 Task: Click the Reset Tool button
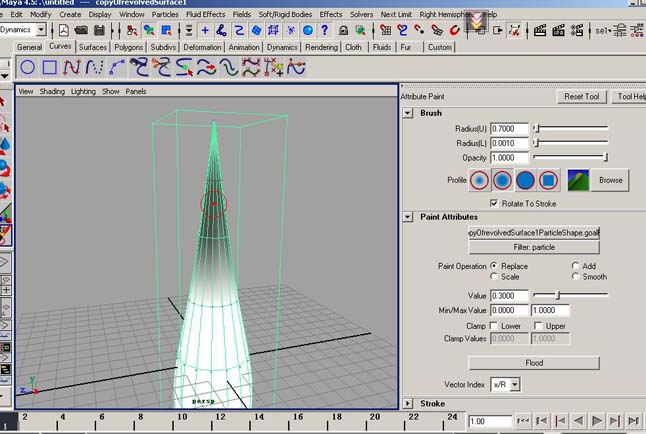point(581,96)
